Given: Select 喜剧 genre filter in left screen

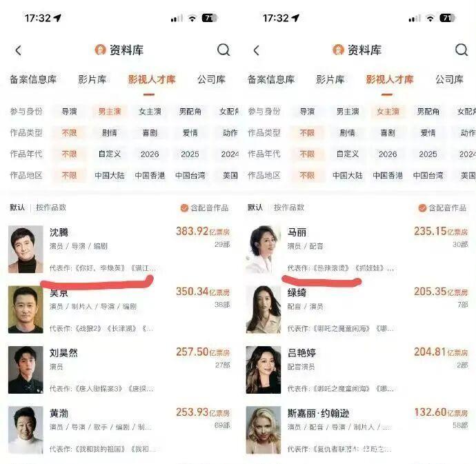Looking at the screenshot, I should click(150, 133).
